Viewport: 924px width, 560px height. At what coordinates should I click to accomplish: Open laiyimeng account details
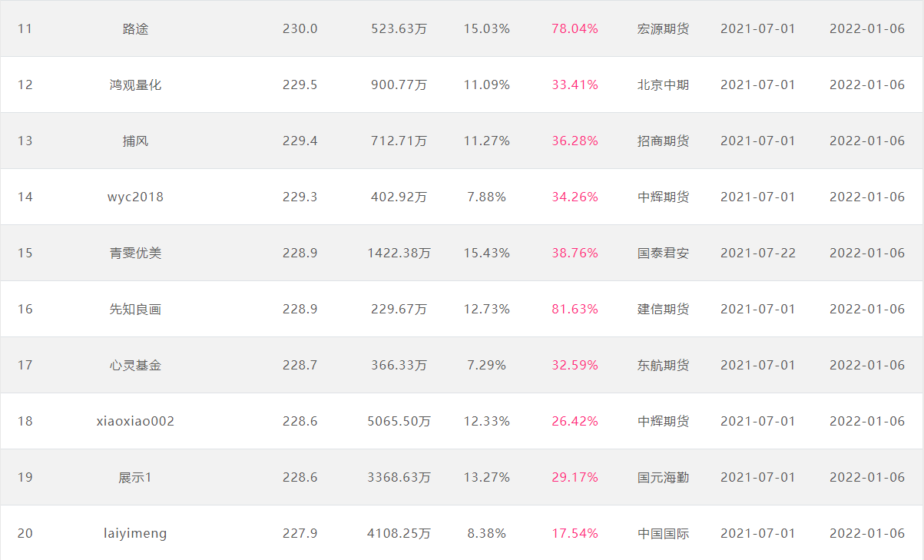click(135, 533)
